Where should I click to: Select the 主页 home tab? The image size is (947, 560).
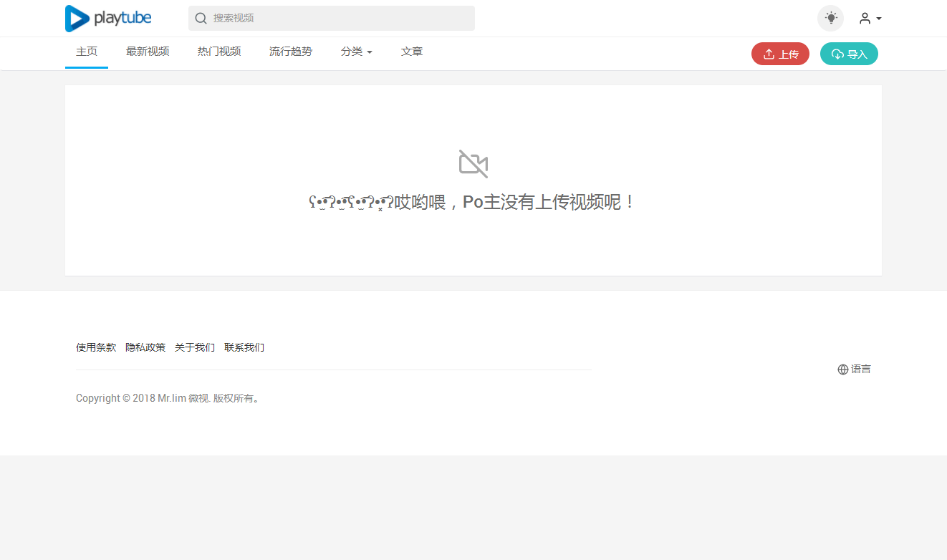coord(87,52)
